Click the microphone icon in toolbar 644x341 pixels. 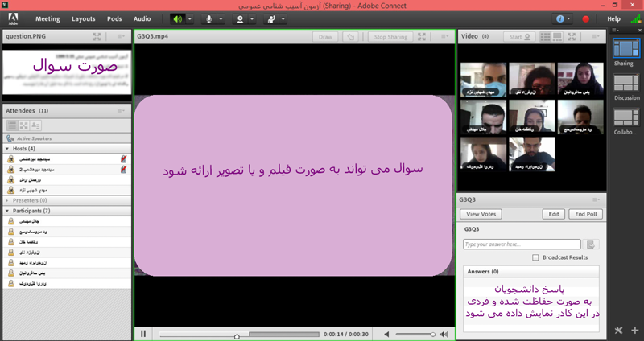209,18
